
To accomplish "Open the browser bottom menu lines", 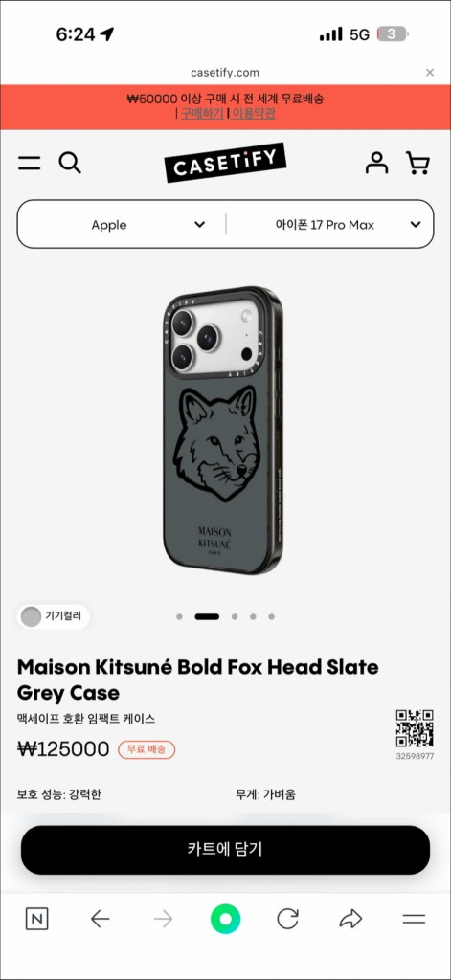I will pyautogui.click(x=414, y=919).
